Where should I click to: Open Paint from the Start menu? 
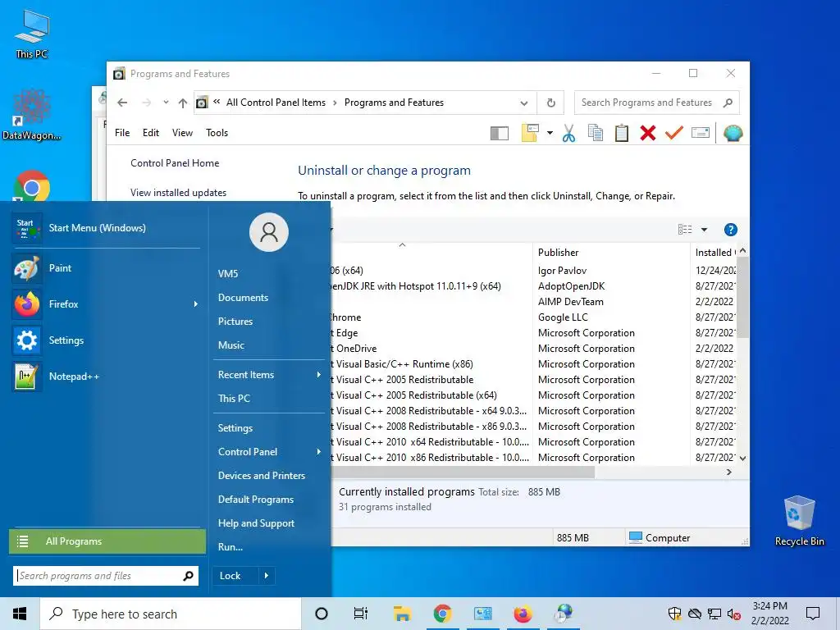[106, 268]
